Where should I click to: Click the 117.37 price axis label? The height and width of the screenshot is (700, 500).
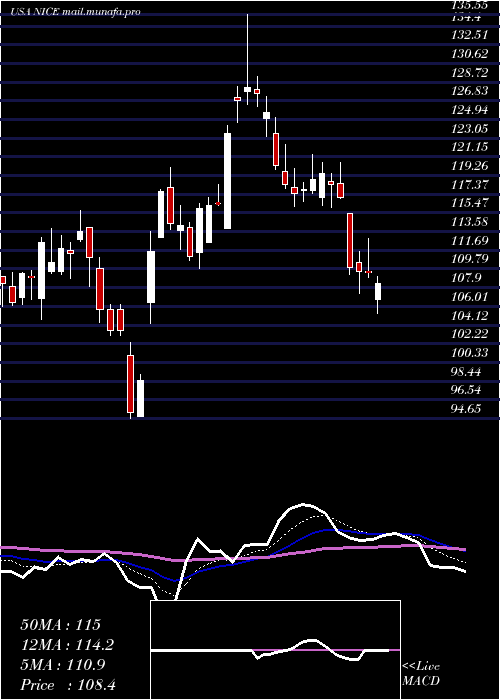(x=470, y=185)
